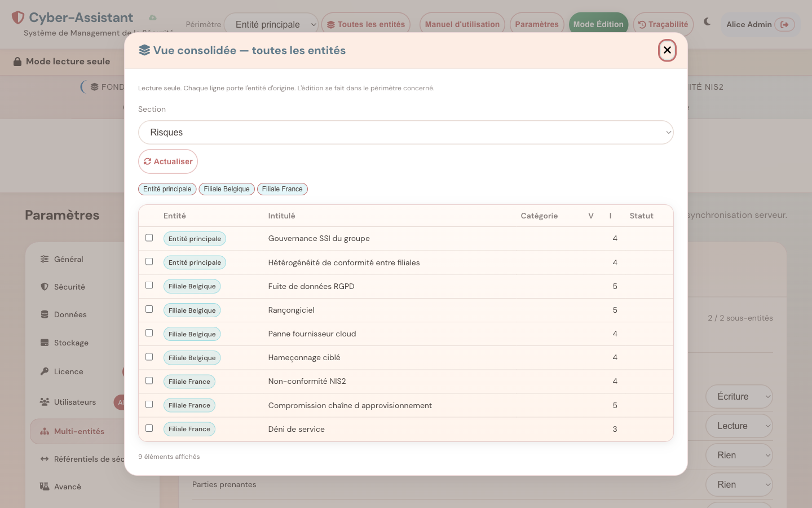This screenshot has width=812, height=508.
Task: Click the Licence key icon in sidebar
Action: pos(45,371)
